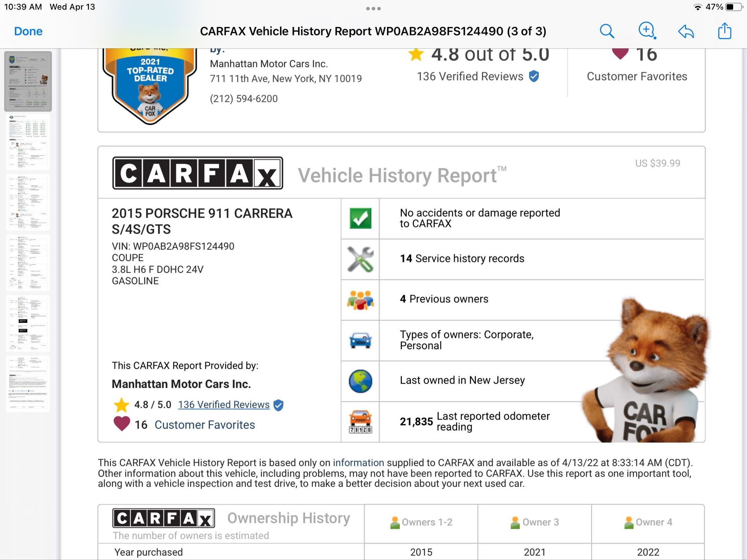Tap the three-dots multitasking menu
Screen dimensions: 747x560
click(x=373, y=9)
